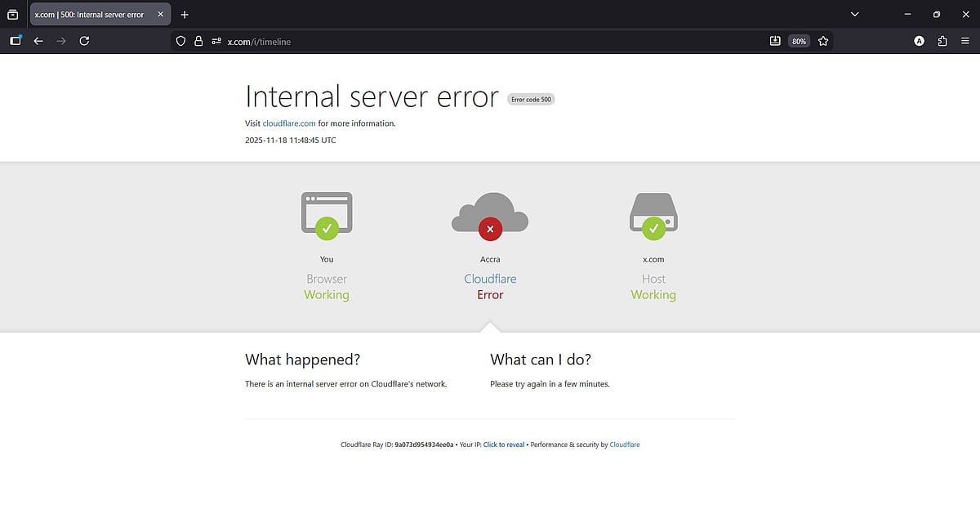View connection security via padlock icon
The width and height of the screenshot is (980, 519).
tap(198, 40)
